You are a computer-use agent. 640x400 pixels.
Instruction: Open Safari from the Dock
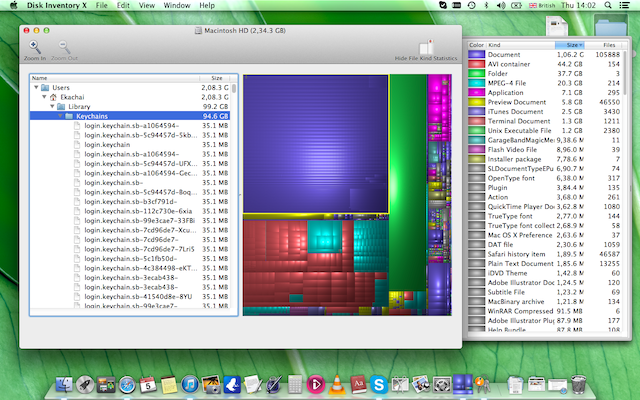tap(127, 384)
